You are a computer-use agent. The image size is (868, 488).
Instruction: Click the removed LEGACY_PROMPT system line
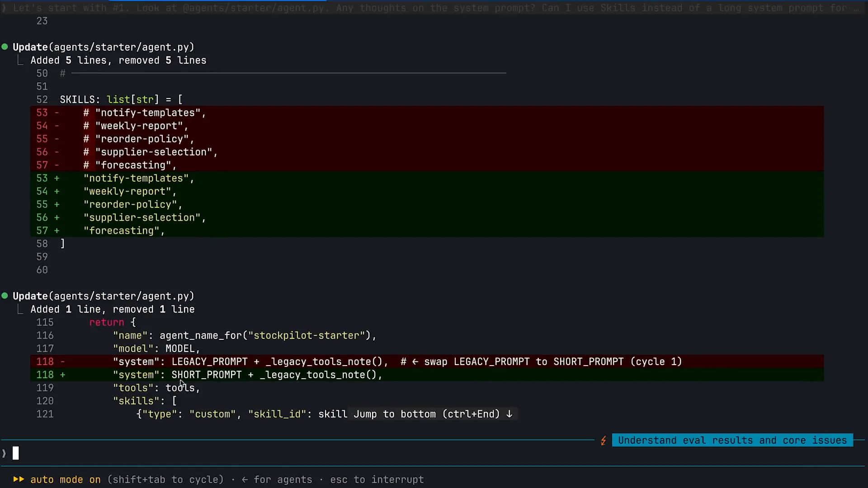[427, 361]
